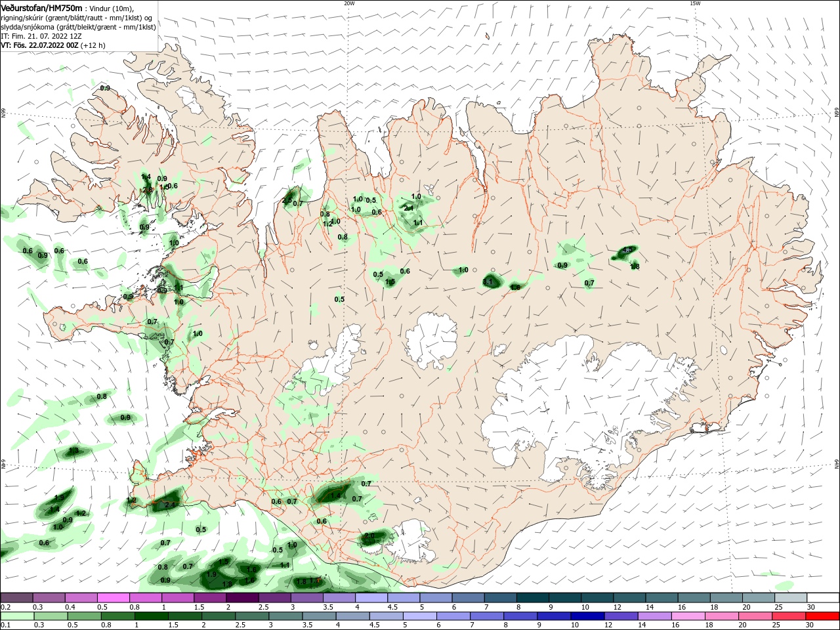This screenshot has width=840, height=630.
Task: Select the darkest purple 2 snow legend swatch
Action: click(x=242, y=598)
